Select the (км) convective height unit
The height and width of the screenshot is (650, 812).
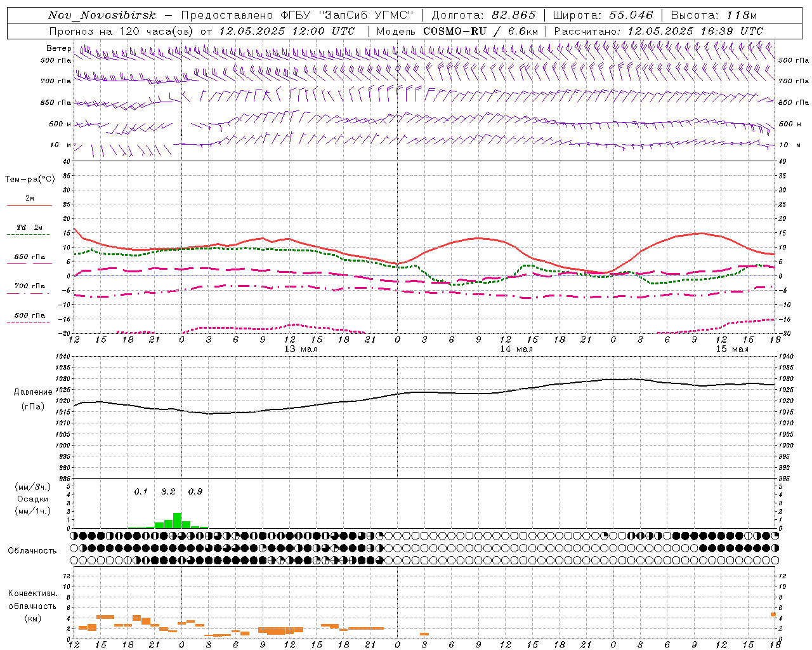point(32,618)
